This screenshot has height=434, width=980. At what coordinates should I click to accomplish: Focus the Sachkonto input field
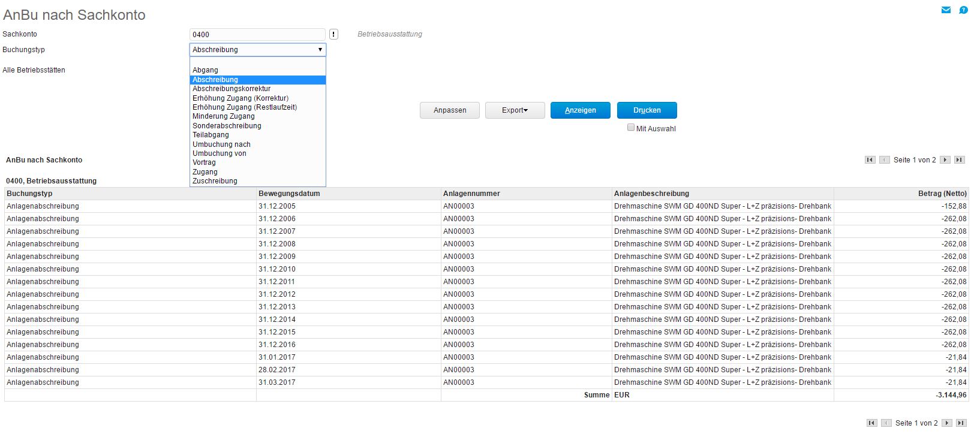point(257,35)
